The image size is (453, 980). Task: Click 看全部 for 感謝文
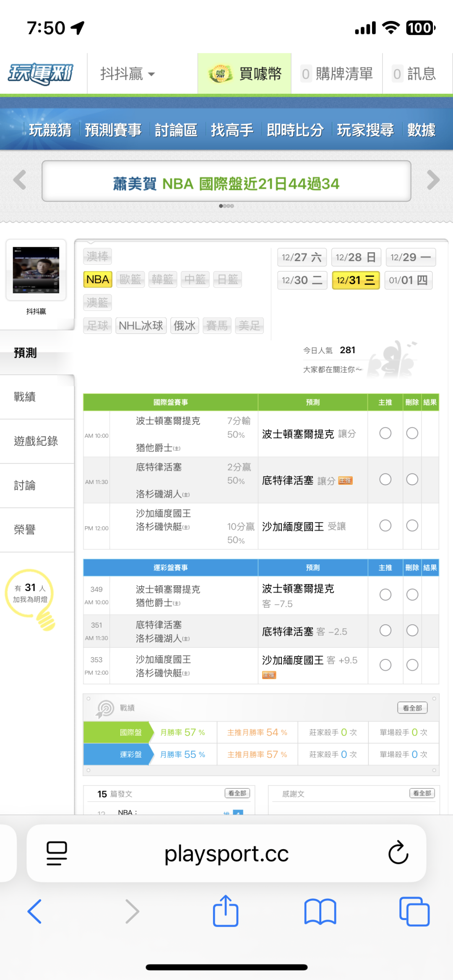pos(422,793)
